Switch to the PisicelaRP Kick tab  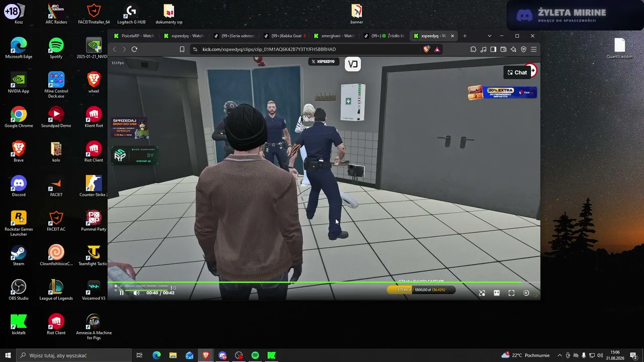point(134,36)
